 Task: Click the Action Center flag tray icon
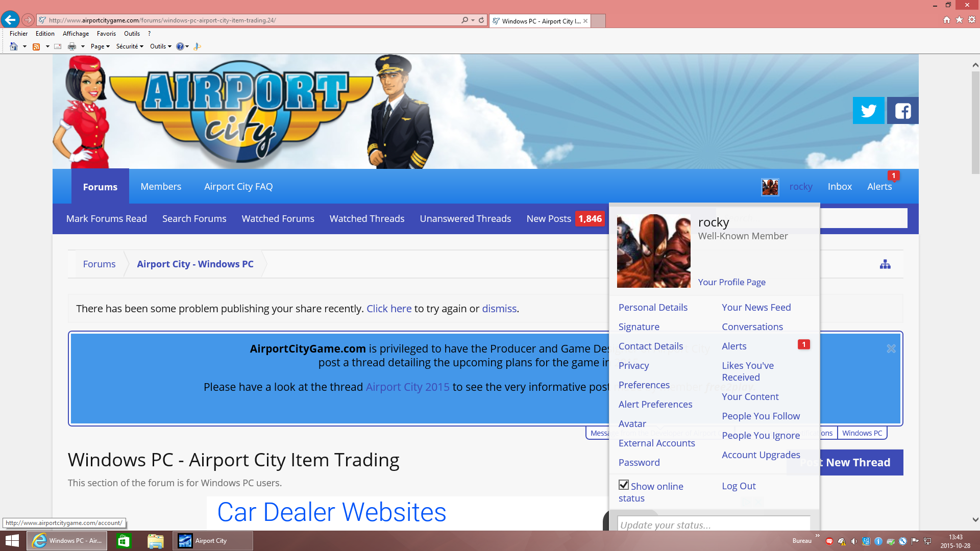[x=915, y=541]
